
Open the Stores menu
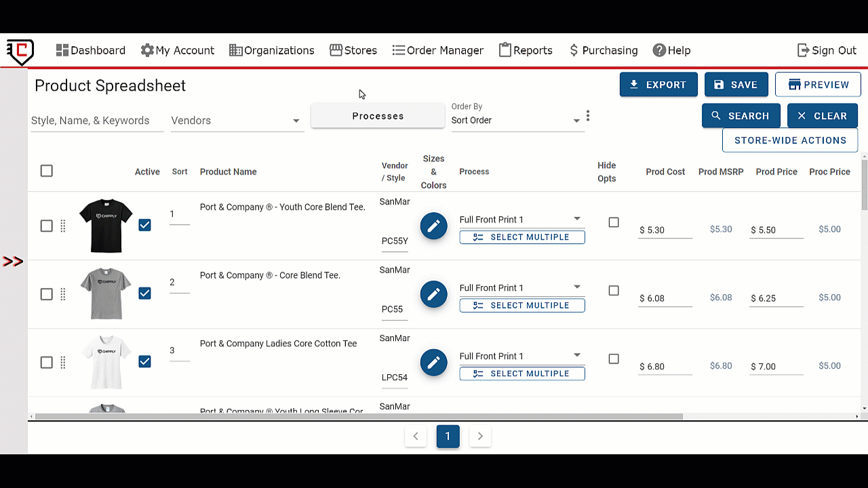(x=353, y=50)
